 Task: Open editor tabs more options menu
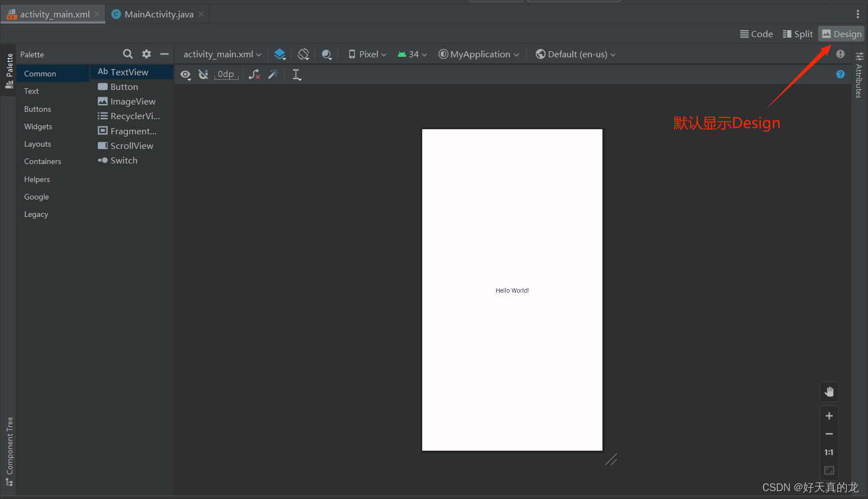pos(857,14)
